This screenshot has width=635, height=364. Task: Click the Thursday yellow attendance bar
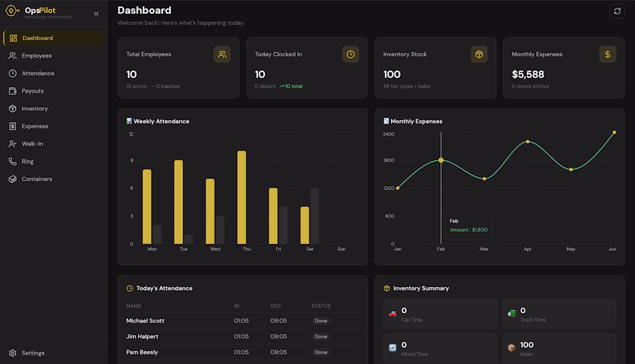coord(242,197)
